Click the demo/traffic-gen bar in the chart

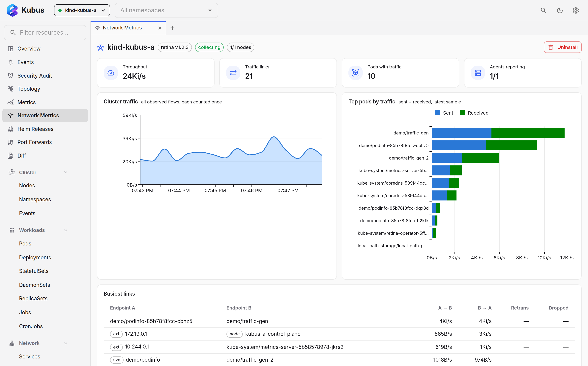coord(498,133)
